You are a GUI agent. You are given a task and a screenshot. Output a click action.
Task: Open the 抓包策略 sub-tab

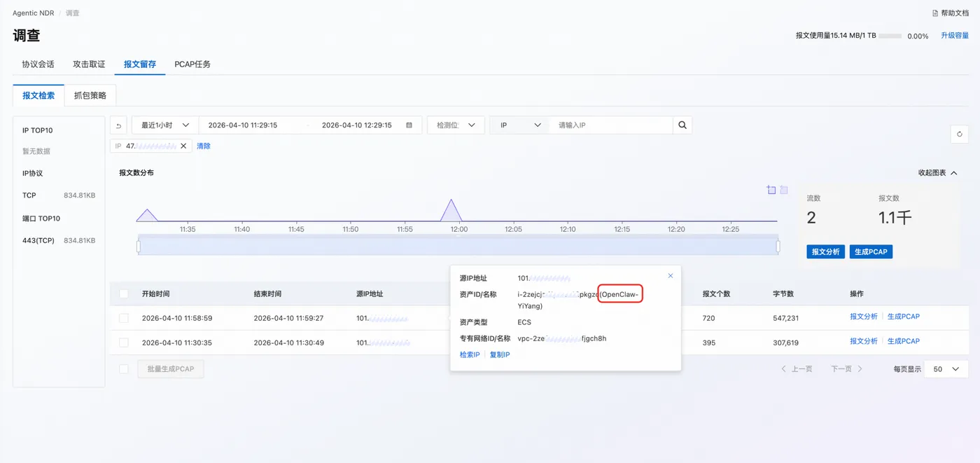[x=90, y=96]
